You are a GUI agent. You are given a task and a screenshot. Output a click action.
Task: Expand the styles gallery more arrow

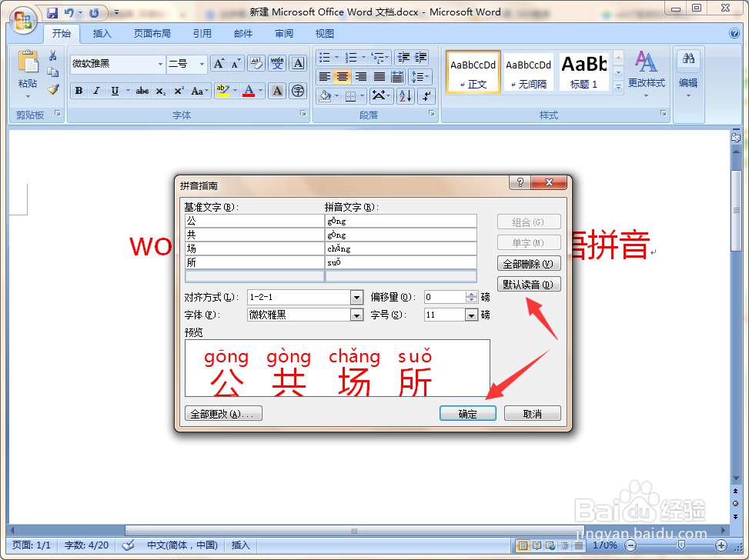click(x=619, y=88)
